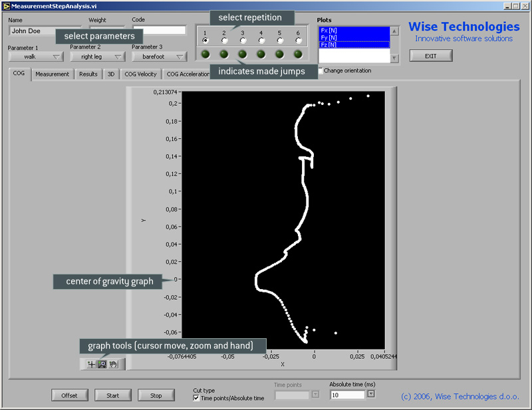Open the disabled Time points dropdown arrow
Viewport: 532px width, 410px height.
tap(315, 395)
